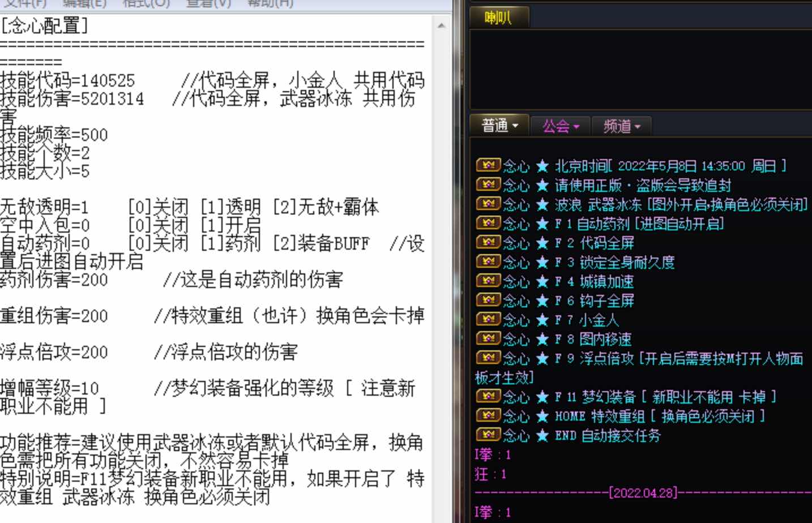812x523 pixels.
Task: Click the 无敌透明=1 setting
Action: (x=45, y=207)
